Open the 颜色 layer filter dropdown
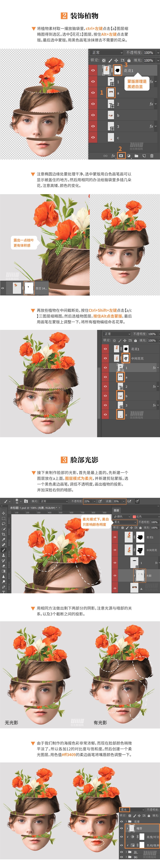The width and height of the screenshot is (160, 868). [x=122, y=517]
